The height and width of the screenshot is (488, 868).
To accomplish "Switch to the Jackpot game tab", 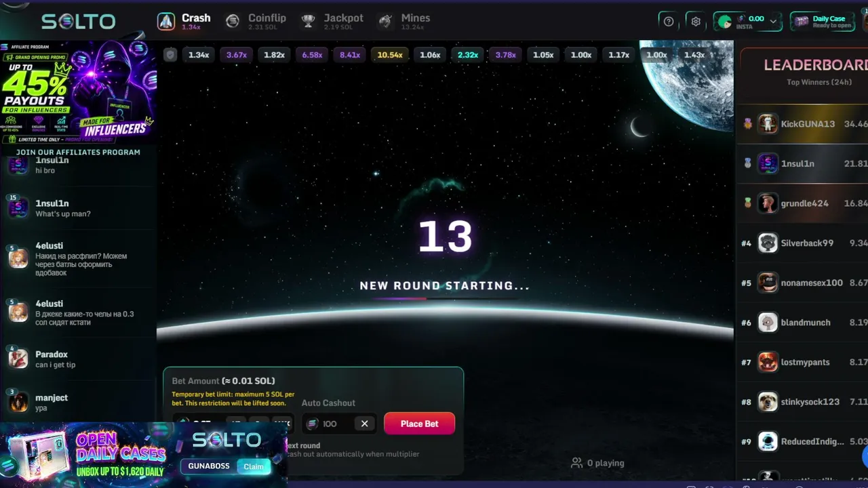I will (x=332, y=22).
